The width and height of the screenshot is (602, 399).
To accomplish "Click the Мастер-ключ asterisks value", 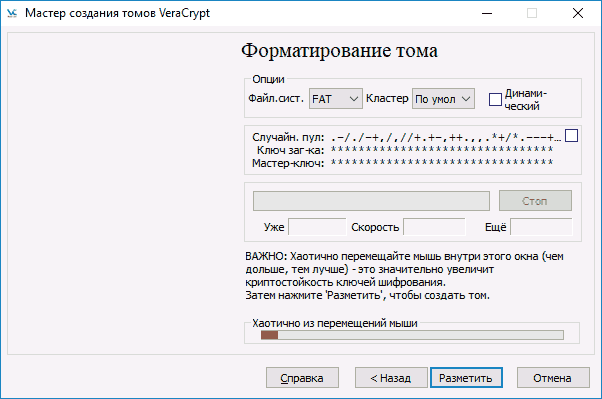I will coord(442,162).
